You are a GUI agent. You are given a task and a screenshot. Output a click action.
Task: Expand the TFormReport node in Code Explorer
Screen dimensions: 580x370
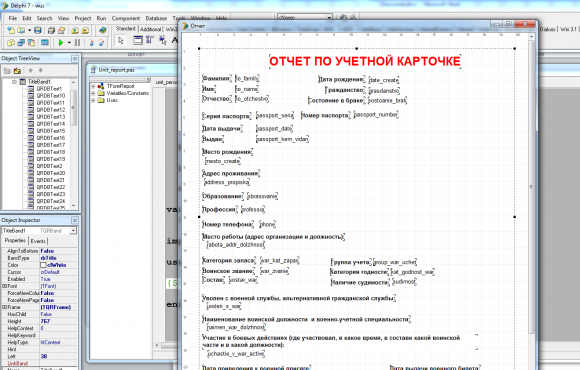pyautogui.click(x=93, y=86)
